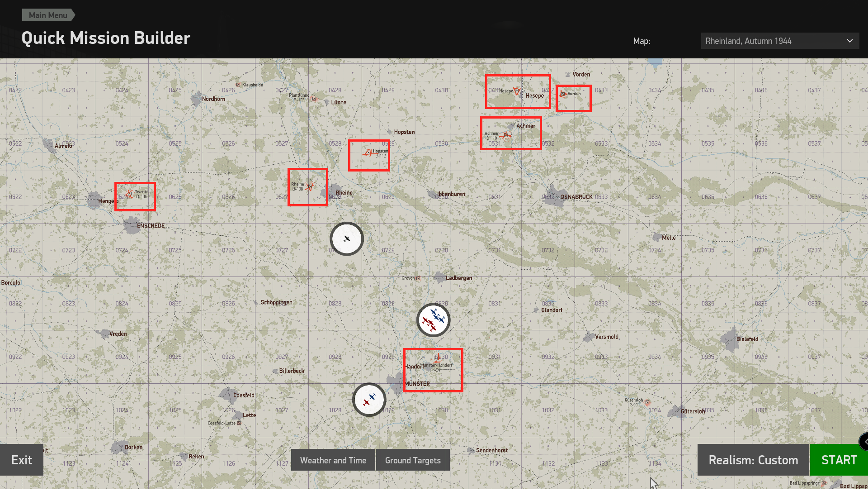
Task: Click the Achmer airfield icon
Action: (x=506, y=135)
